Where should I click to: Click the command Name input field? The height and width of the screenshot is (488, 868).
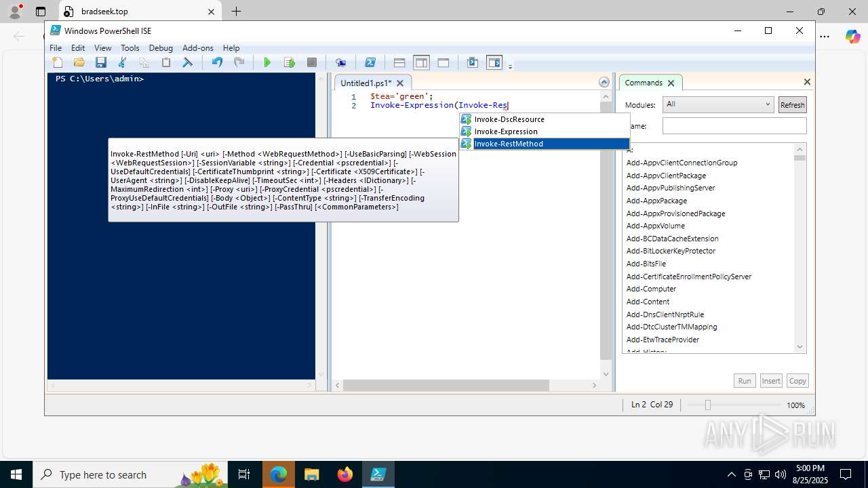tap(734, 126)
